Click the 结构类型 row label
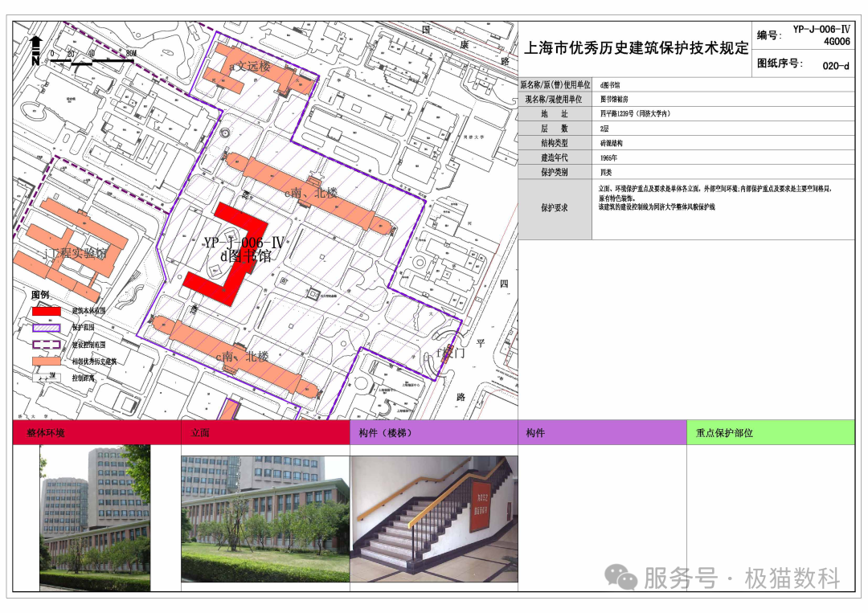The image size is (868, 613). click(554, 143)
